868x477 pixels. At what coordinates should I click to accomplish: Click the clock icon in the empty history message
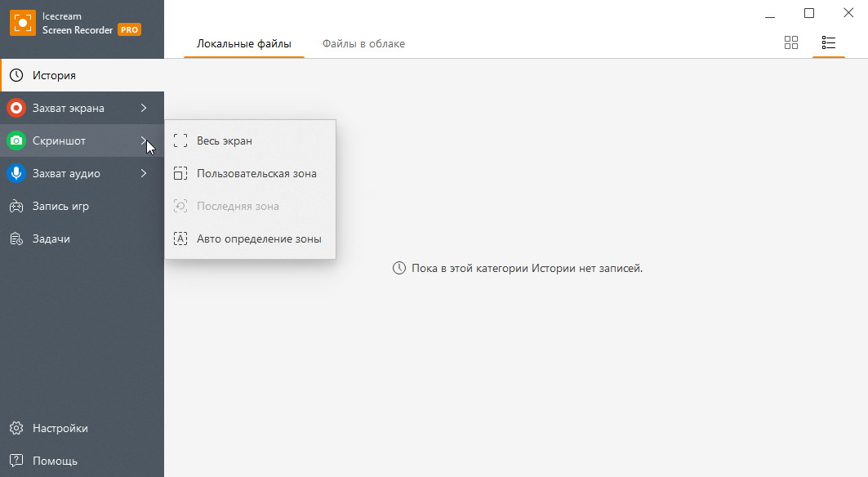(x=399, y=269)
